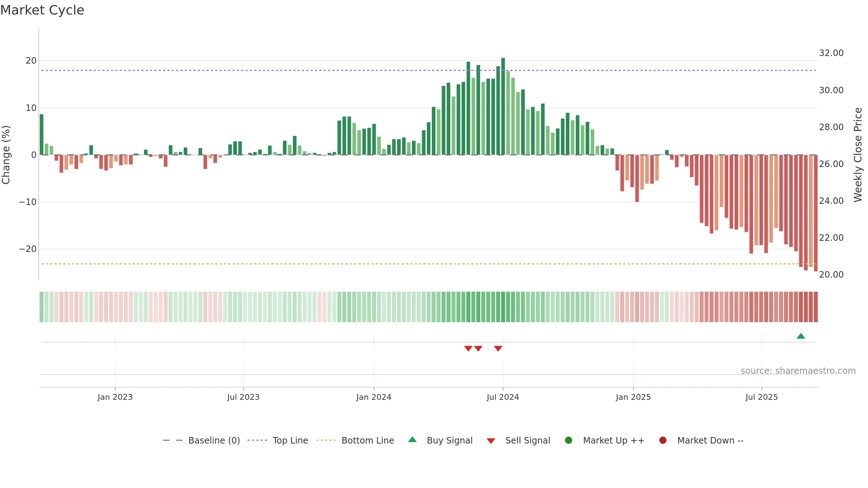Click the Buy Signal legend label

pos(450,440)
